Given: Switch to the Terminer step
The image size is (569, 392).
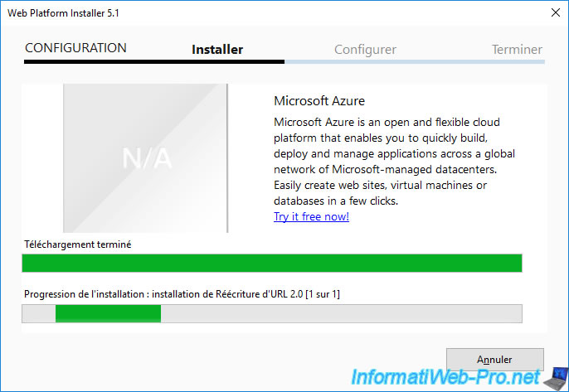Looking at the screenshot, I should click(517, 50).
